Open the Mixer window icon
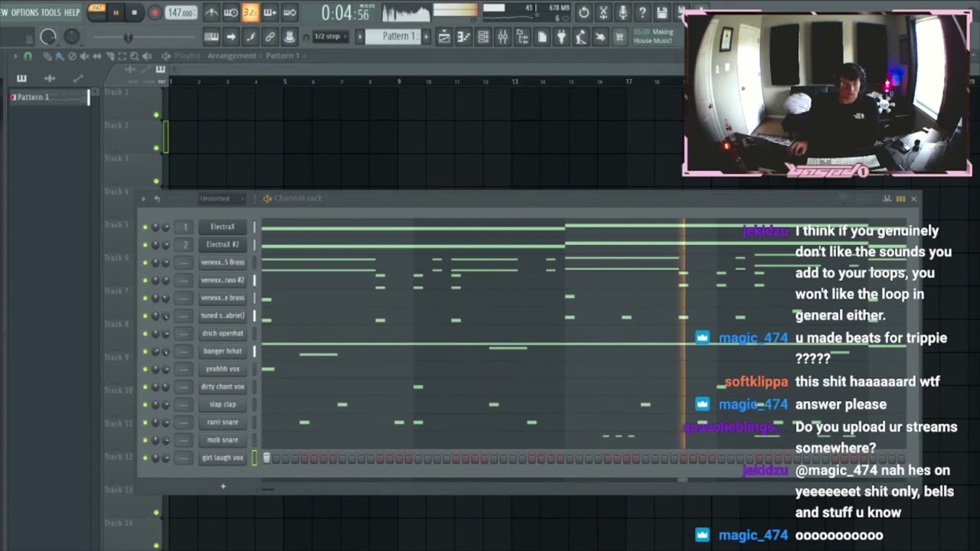This screenshot has height=551, width=980. click(x=502, y=37)
